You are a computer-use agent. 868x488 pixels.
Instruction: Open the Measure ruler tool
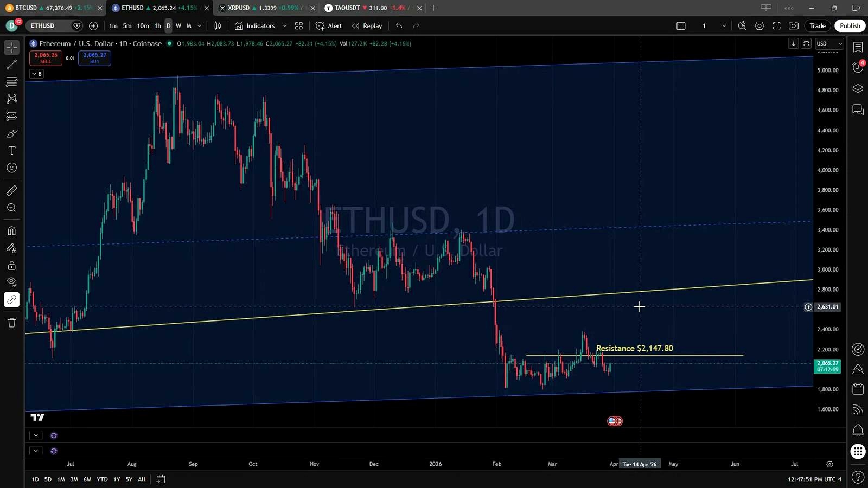tap(11, 190)
